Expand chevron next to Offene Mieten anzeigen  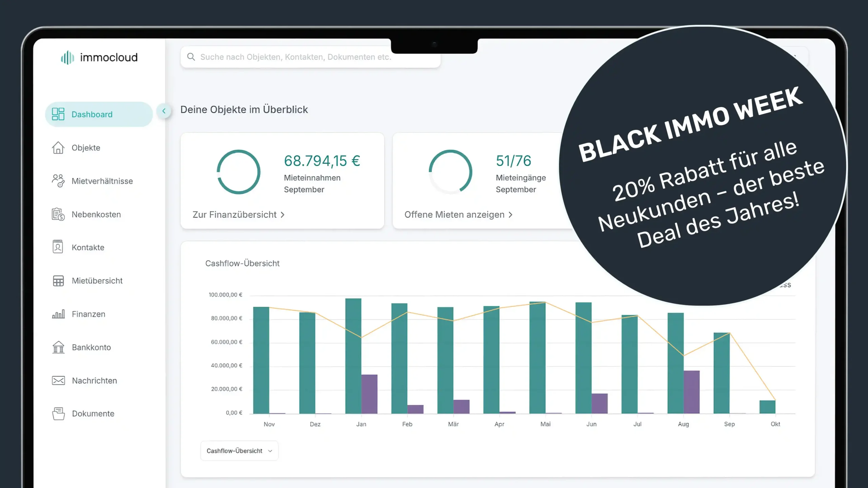coord(511,215)
